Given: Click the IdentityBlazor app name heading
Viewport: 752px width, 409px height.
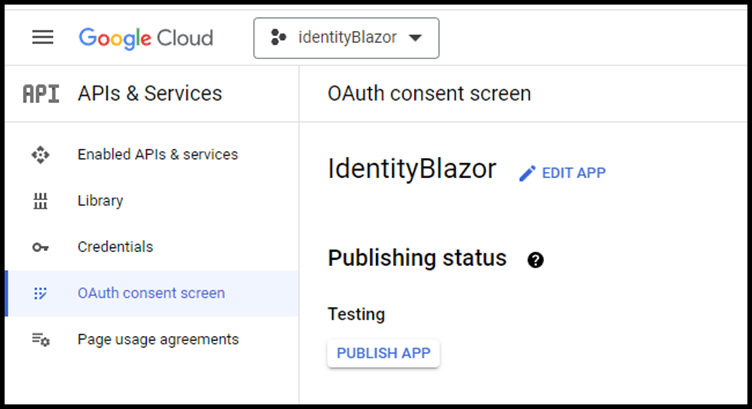Looking at the screenshot, I should click(412, 169).
